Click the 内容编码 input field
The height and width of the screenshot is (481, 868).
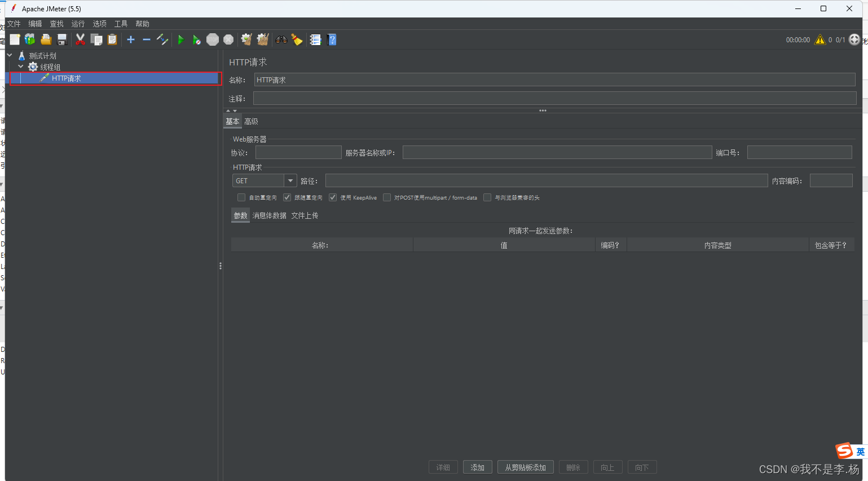[x=831, y=180]
